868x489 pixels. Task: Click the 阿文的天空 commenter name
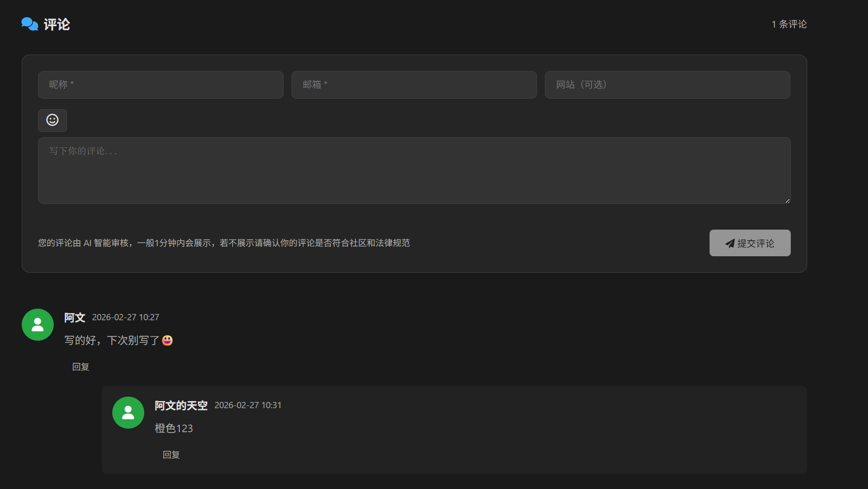coord(181,406)
